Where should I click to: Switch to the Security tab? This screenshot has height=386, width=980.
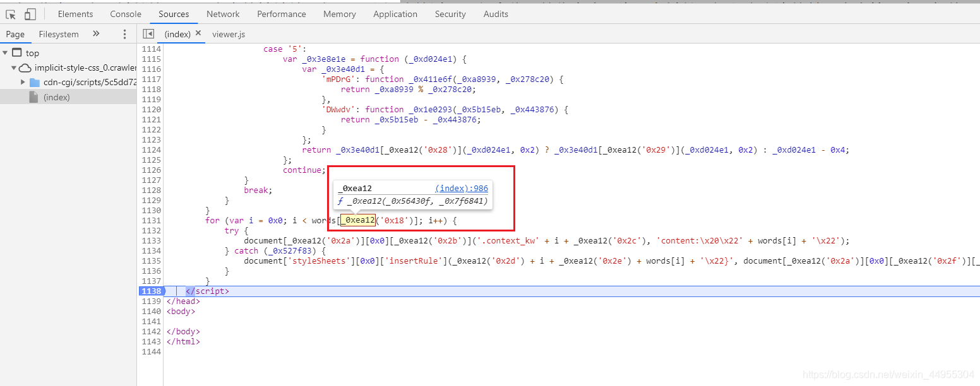450,14
